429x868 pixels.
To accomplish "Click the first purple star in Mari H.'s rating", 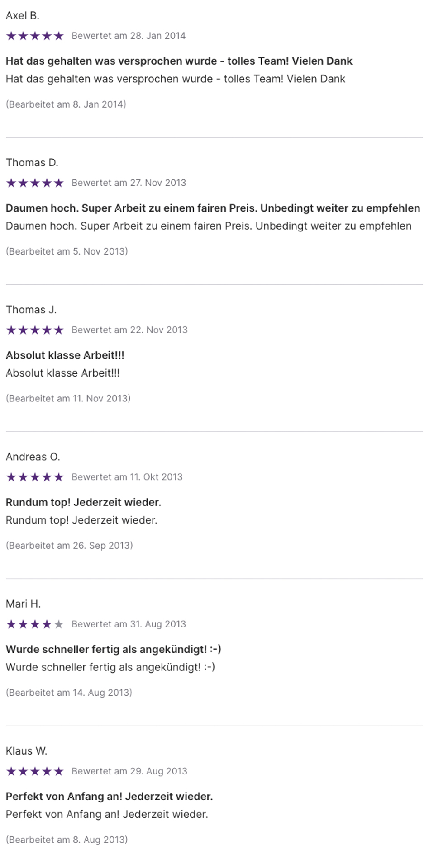I will point(11,624).
